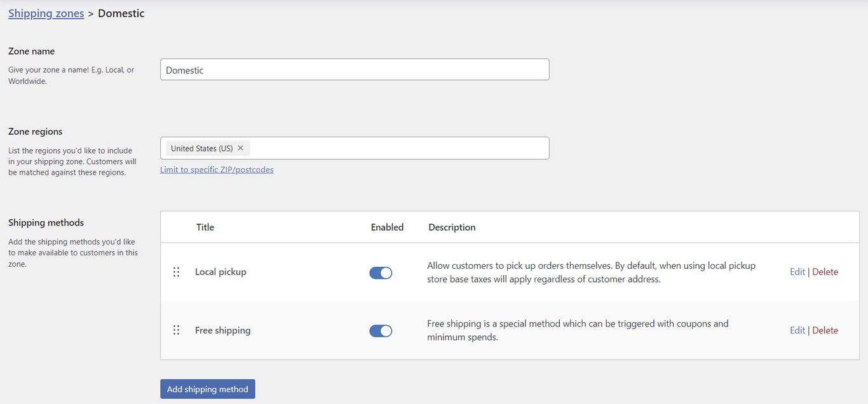This screenshot has height=404, width=868.
Task: Click the Title column header
Action: pyautogui.click(x=205, y=227)
